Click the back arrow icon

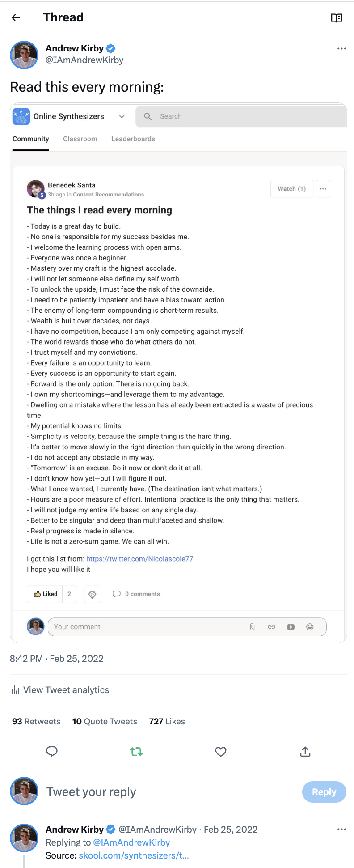tap(16, 17)
